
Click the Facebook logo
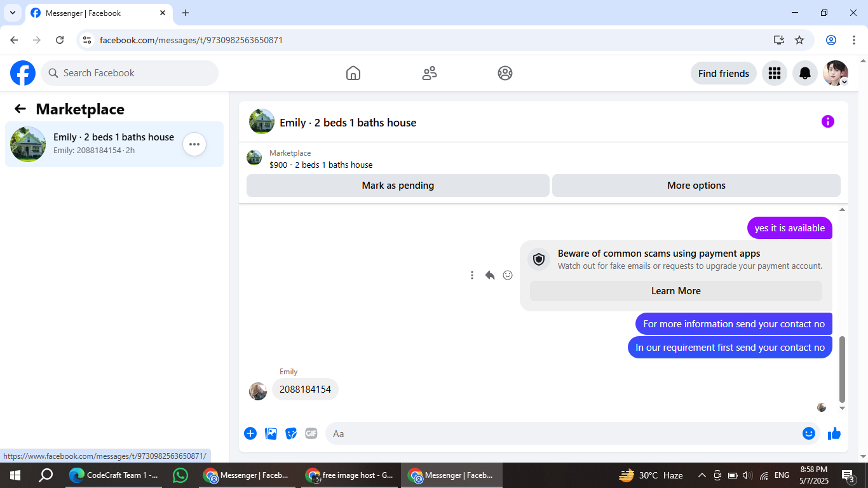pyautogui.click(x=23, y=73)
